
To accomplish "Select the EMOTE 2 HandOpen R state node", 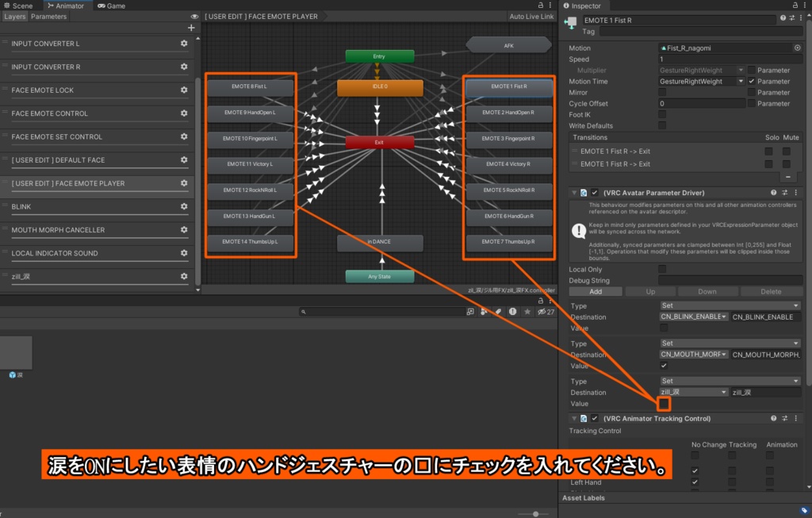I will (508, 113).
